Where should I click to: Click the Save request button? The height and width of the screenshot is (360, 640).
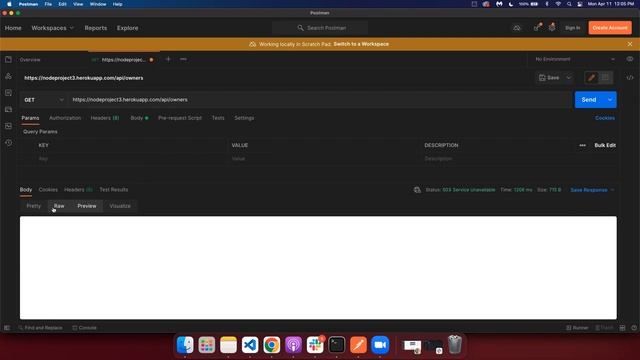549,78
